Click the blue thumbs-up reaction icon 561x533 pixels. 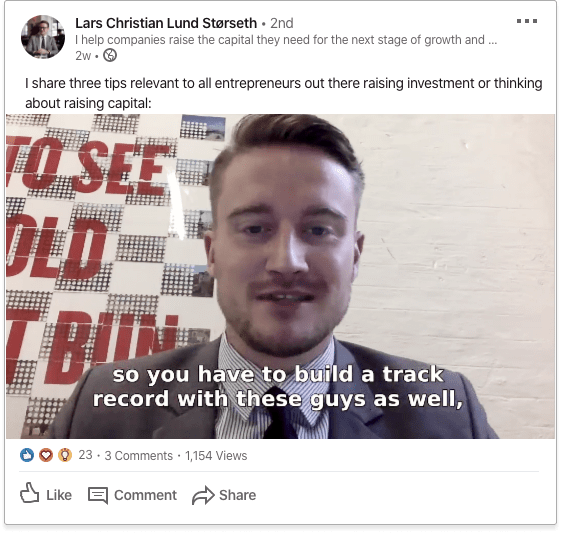point(27,455)
